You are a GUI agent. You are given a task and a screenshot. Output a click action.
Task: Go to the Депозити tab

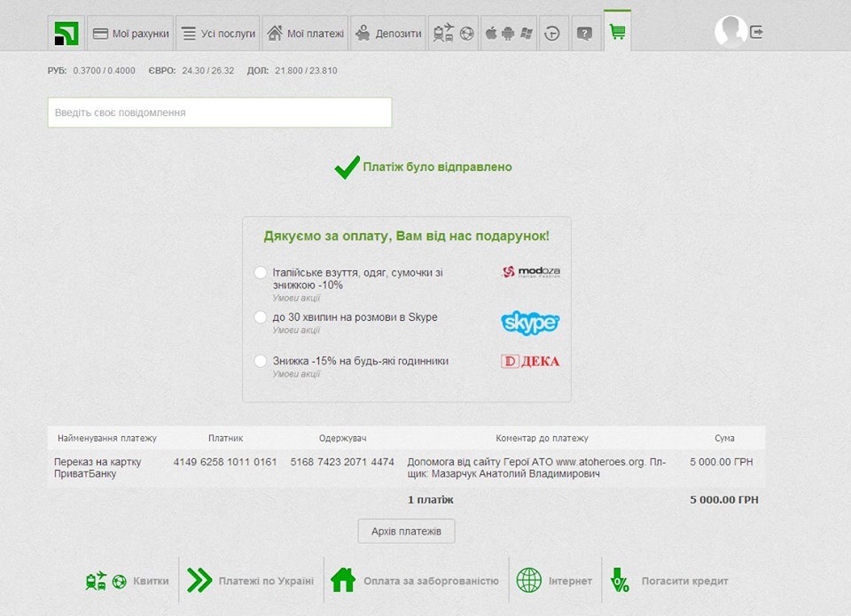[388, 34]
